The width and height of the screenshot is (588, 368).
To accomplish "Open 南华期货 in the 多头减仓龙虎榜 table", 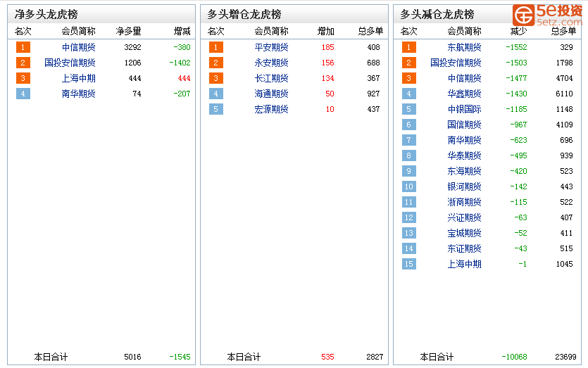I will coord(464,140).
